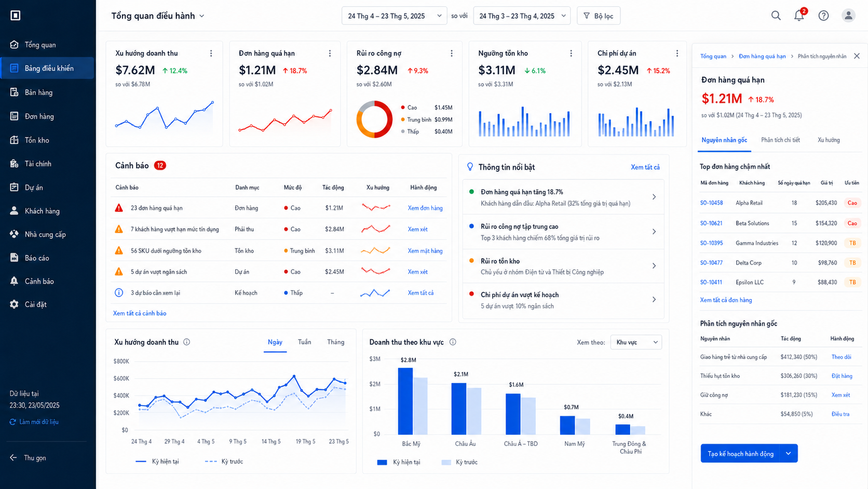Click the Bộ lọc filter button
Image resolution: width=868 pixels, height=489 pixels.
click(599, 16)
